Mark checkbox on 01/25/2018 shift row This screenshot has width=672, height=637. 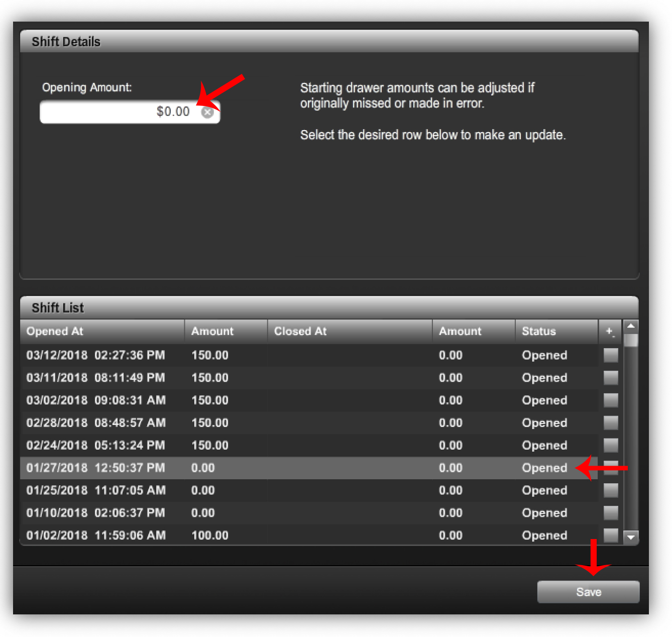coord(610,490)
